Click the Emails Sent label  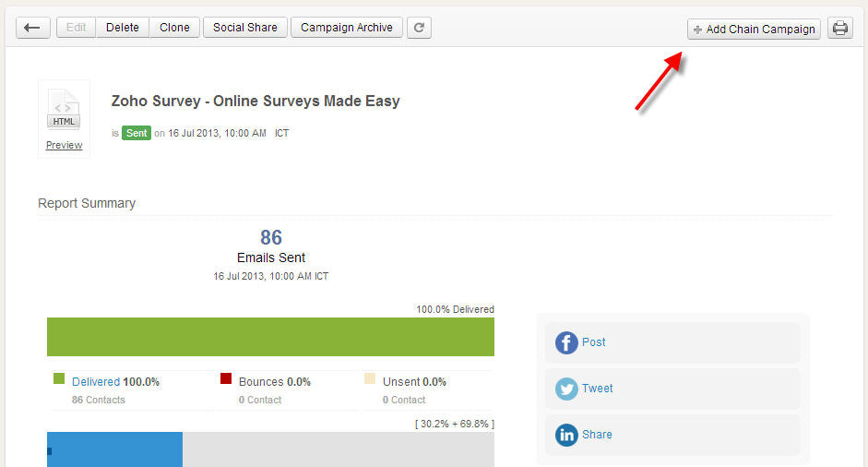(271, 257)
